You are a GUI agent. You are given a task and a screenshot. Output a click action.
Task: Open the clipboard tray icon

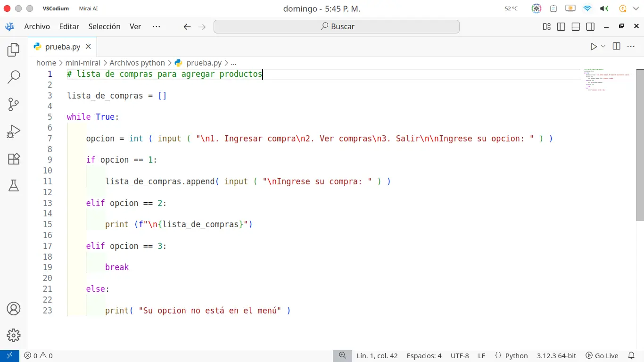(x=553, y=8)
